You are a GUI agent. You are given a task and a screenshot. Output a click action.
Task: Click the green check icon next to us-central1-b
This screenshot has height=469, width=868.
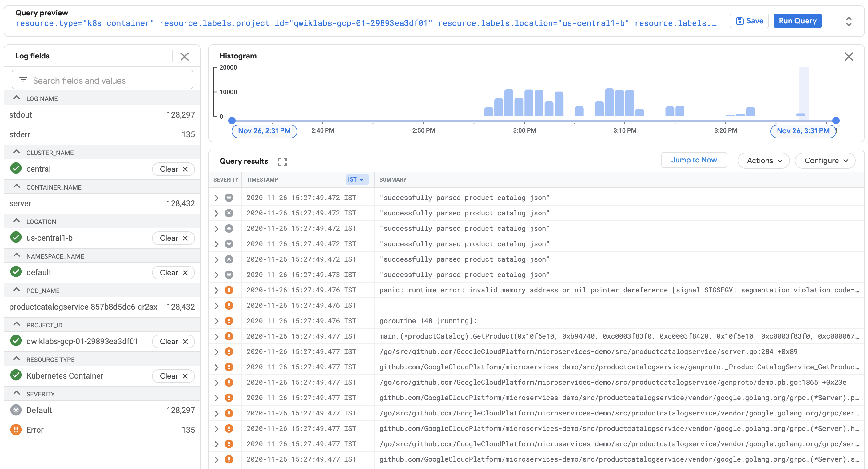click(x=16, y=237)
